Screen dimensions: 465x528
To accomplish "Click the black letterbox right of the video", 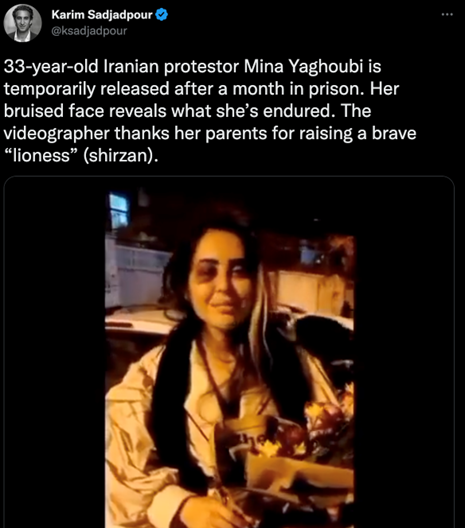I will [404, 352].
